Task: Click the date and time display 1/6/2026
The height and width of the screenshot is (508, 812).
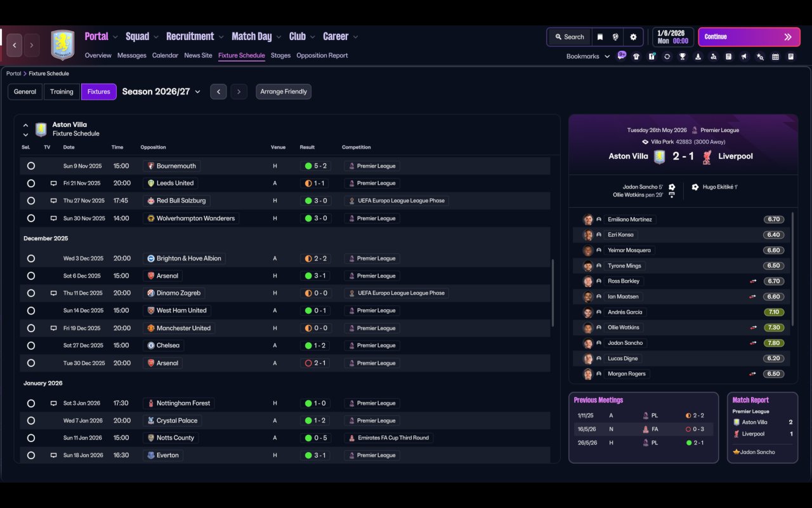Action: coord(672,37)
